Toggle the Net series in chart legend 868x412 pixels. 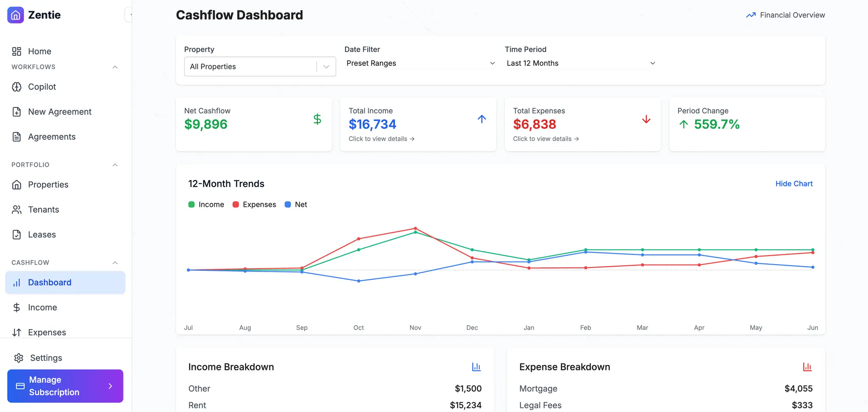tap(296, 205)
